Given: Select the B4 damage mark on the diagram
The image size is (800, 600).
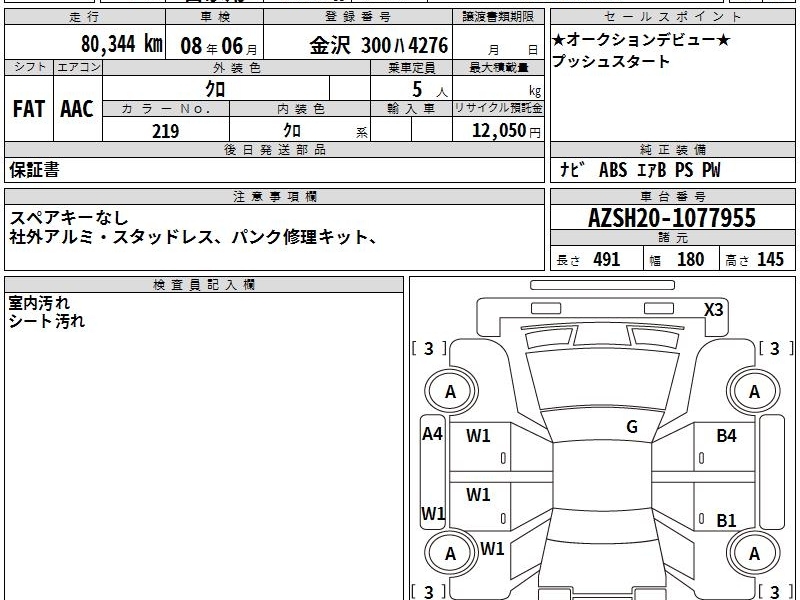Looking at the screenshot, I should 726,436.
